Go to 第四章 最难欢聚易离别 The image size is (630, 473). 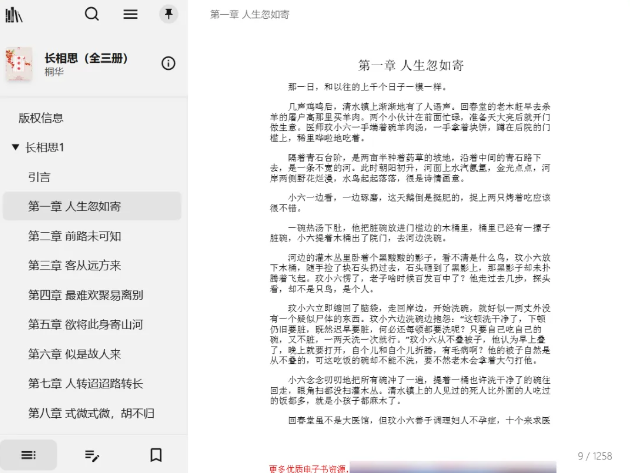(x=86, y=295)
